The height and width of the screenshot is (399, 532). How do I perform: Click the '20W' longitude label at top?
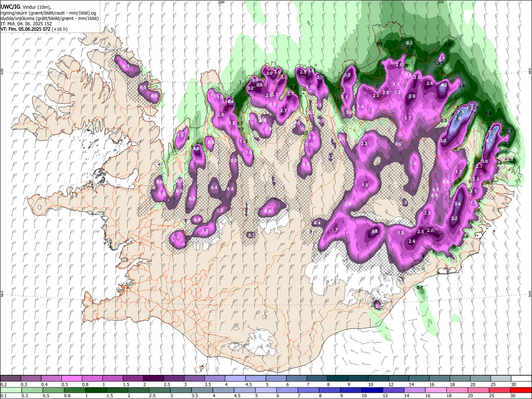tap(221, 2)
